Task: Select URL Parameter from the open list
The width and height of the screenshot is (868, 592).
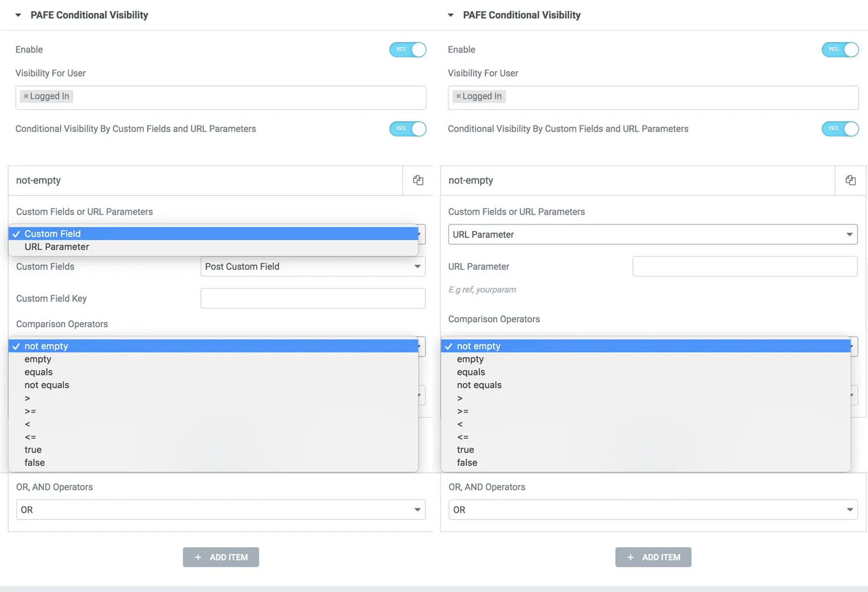Action: pos(56,247)
